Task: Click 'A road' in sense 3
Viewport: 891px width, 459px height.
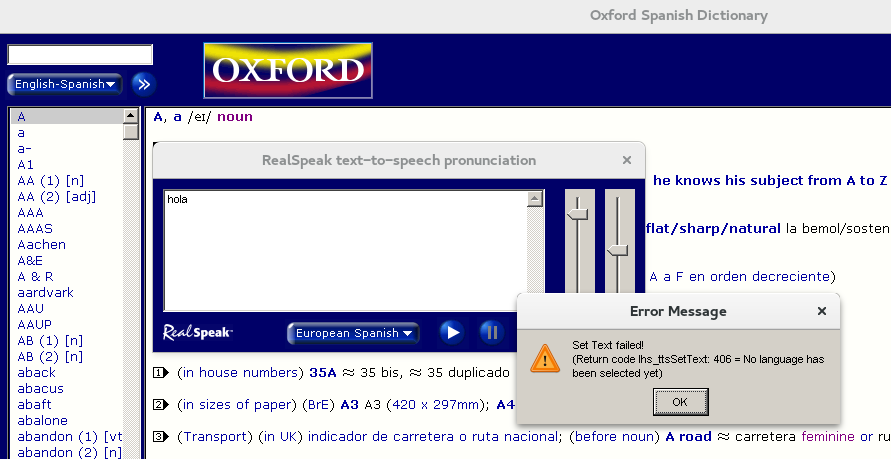Action: pos(688,436)
